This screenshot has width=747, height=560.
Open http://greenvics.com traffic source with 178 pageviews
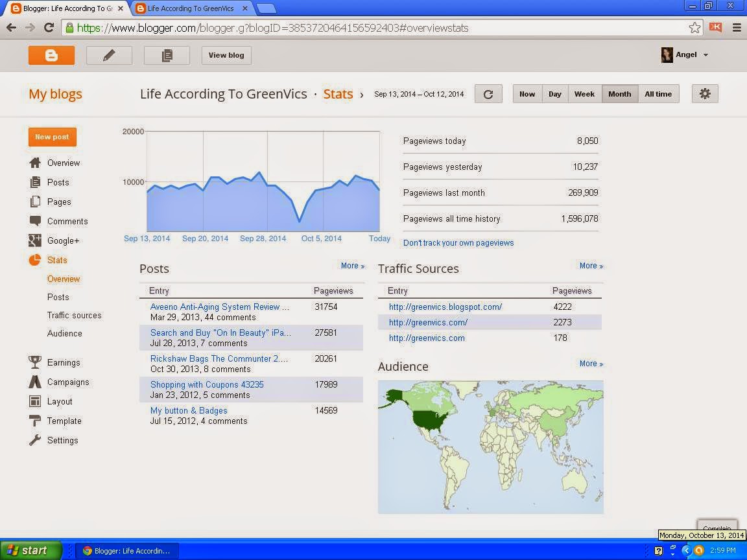tap(427, 338)
